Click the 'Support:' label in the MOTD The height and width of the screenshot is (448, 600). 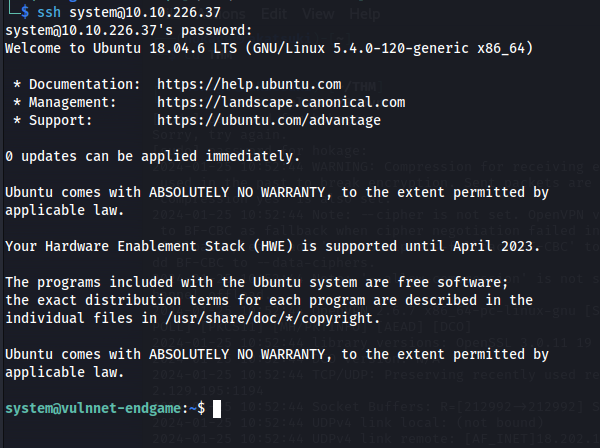click(x=60, y=120)
